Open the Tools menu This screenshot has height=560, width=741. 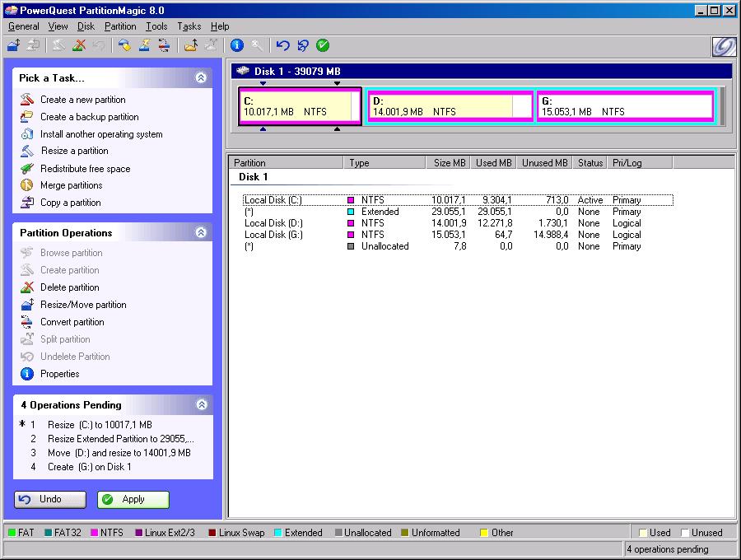pos(156,26)
